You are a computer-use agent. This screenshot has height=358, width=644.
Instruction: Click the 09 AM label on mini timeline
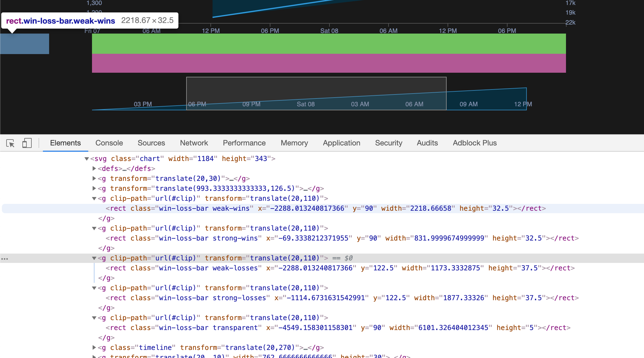coord(469,104)
